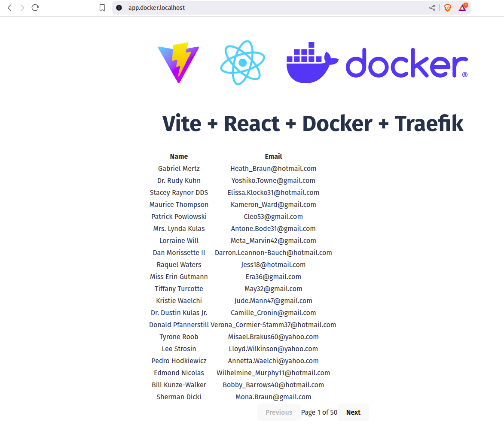The image size is (504, 434).
Task: Select email May32@gmail.com
Action: point(273,288)
